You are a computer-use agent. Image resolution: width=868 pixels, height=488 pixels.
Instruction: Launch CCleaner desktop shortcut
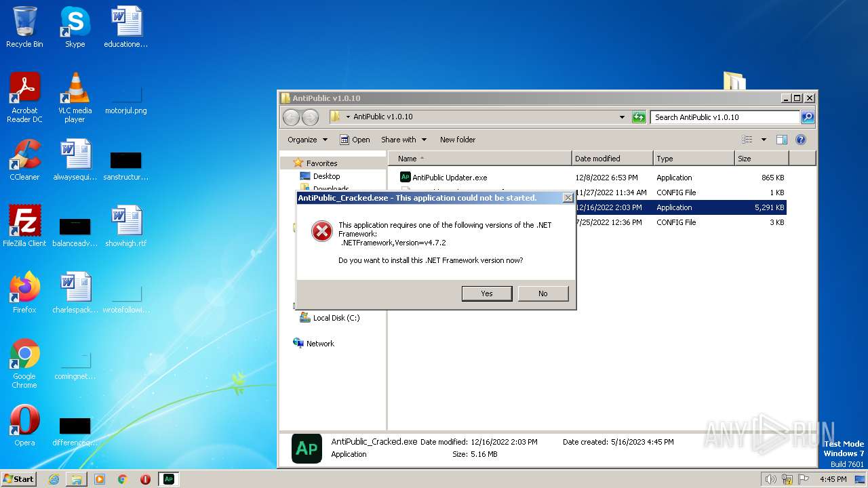[24, 160]
